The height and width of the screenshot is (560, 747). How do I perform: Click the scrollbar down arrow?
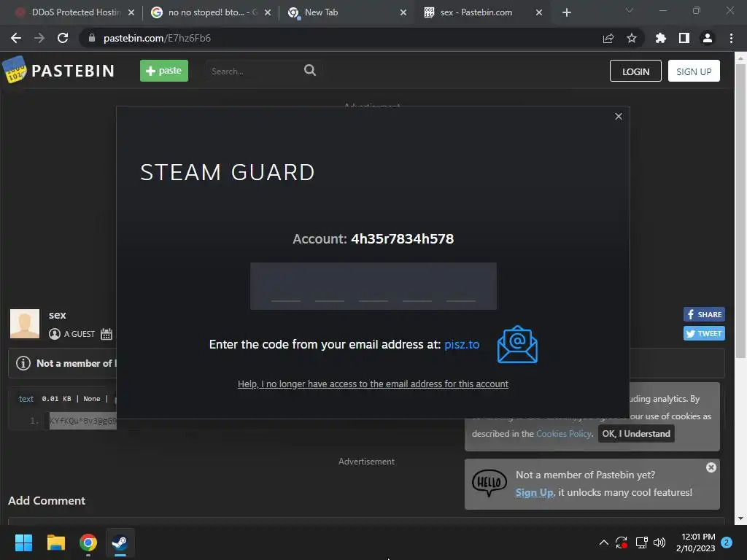pyautogui.click(x=740, y=518)
